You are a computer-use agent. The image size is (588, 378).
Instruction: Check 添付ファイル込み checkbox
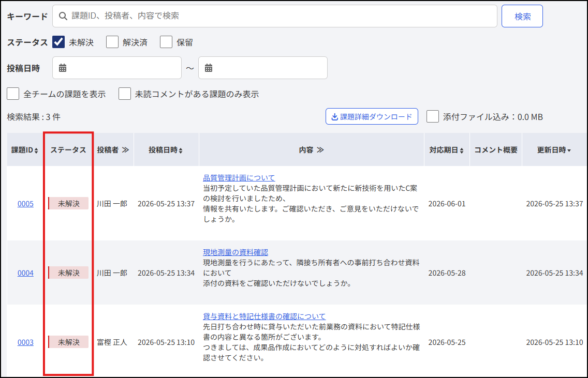(x=433, y=116)
